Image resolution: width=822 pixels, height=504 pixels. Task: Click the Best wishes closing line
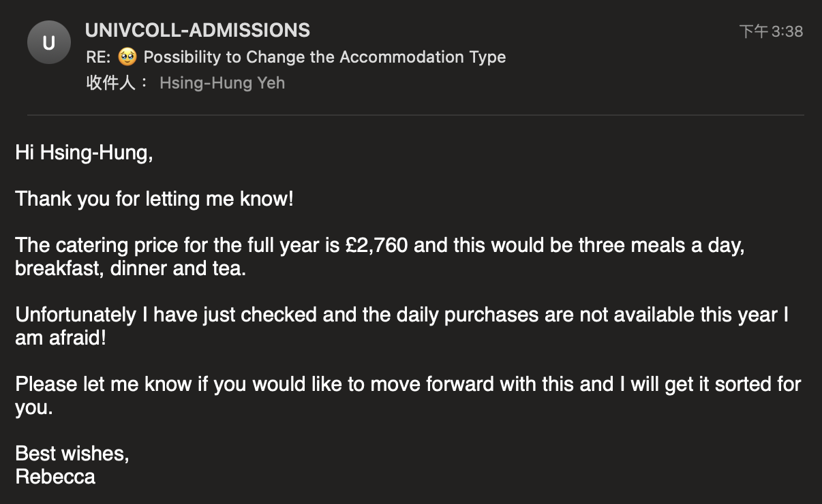(x=72, y=453)
